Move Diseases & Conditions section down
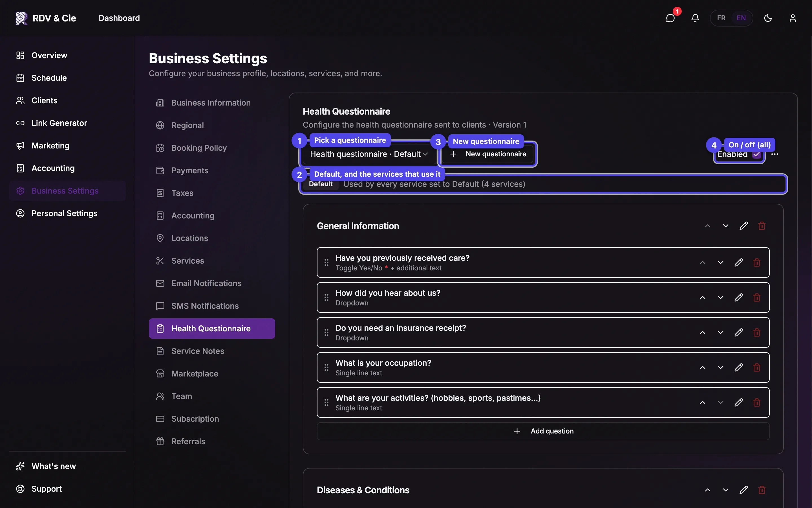Image resolution: width=812 pixels, height=508 pixels. pyautogui.click(x=725, y=490)
